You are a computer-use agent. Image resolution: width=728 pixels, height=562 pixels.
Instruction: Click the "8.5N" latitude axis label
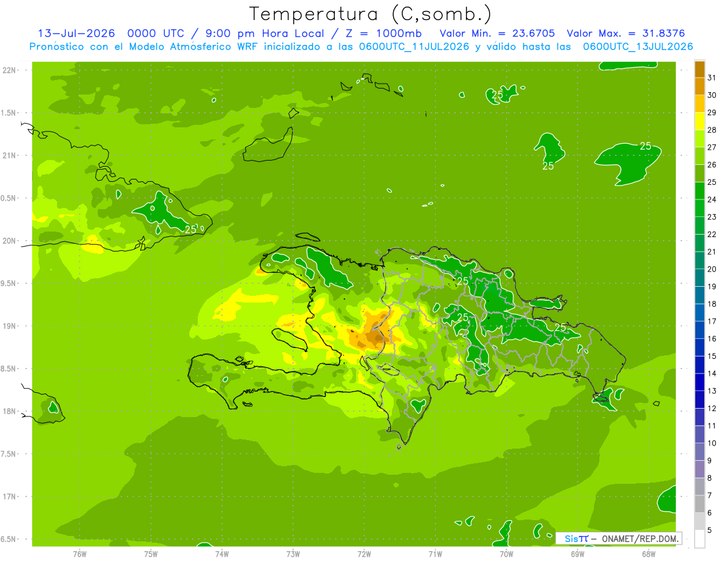[x=9, y=369]
